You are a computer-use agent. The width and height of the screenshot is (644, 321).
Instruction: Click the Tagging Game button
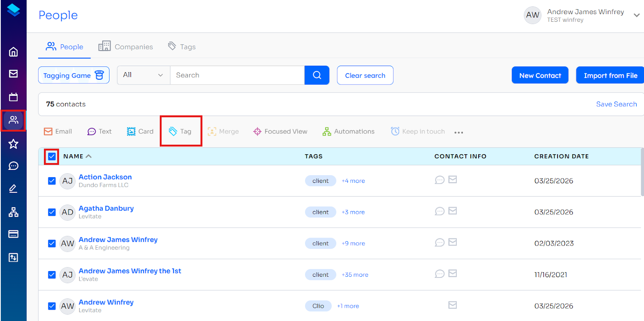(74, 75)
